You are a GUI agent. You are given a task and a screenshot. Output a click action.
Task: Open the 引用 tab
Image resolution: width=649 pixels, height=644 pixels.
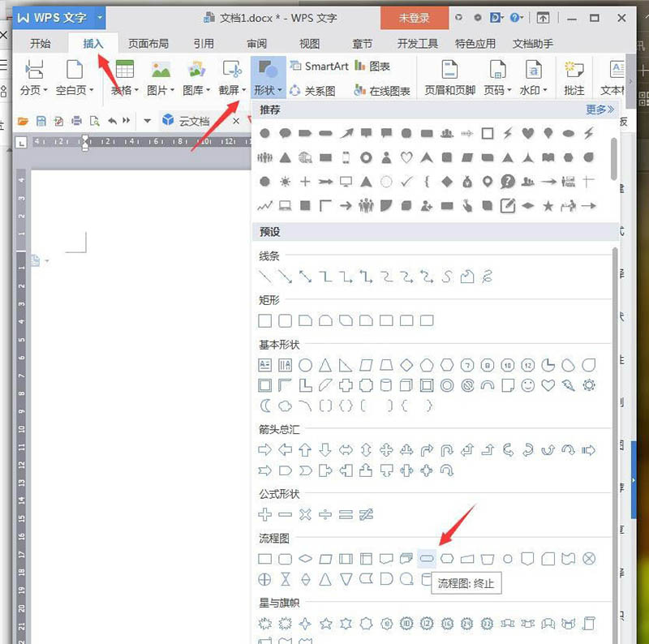pos(204,44)
